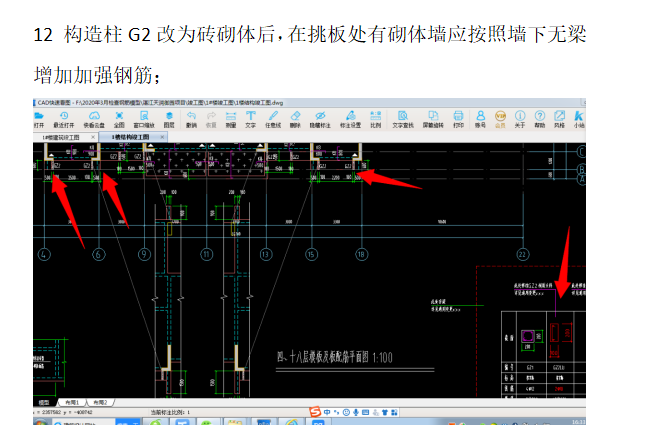Select the 布局2 layout tab
Viewport: 671px width, 433px height.
pyautogui.click(x=100, y=403)
